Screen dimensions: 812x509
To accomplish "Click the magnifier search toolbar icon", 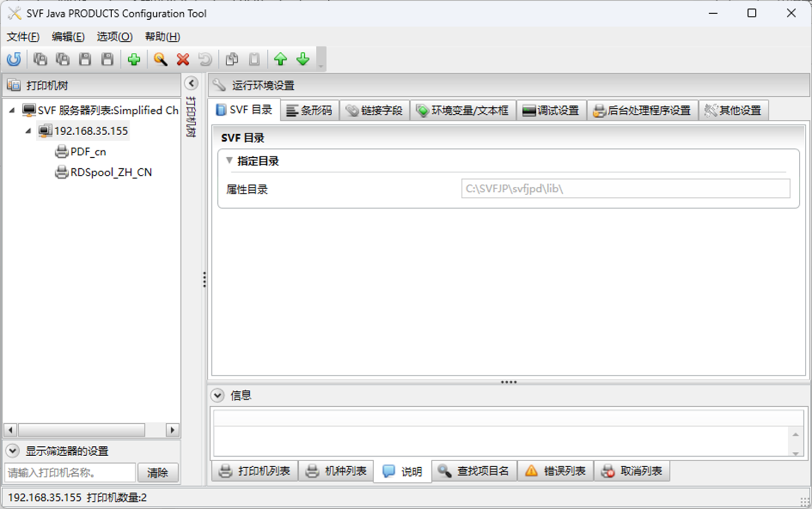I will (x=160, y=59).
